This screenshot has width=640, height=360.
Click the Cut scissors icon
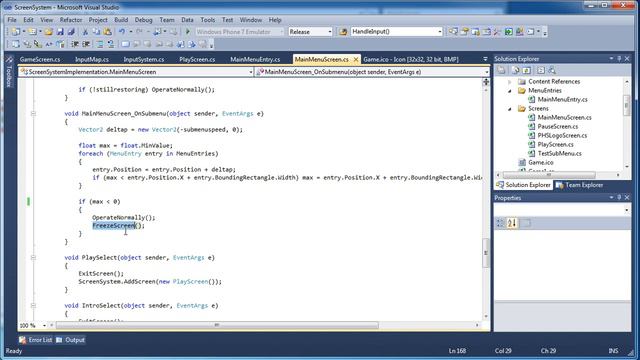(x=85, y=31)
